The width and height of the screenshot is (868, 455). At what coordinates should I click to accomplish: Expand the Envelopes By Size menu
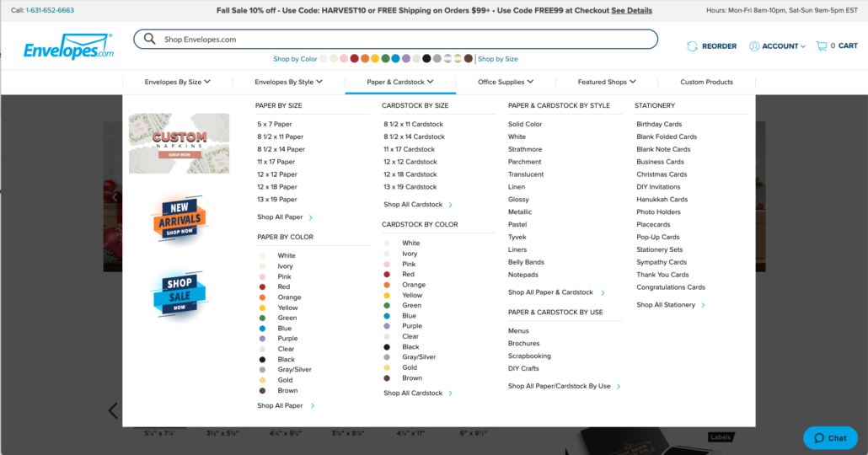[177, 82]
